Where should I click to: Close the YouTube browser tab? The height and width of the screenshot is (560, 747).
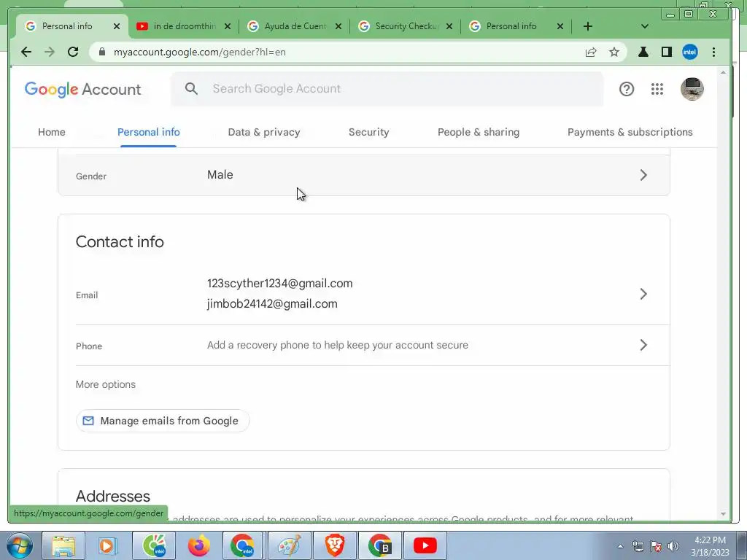click(x=228, y=26)
